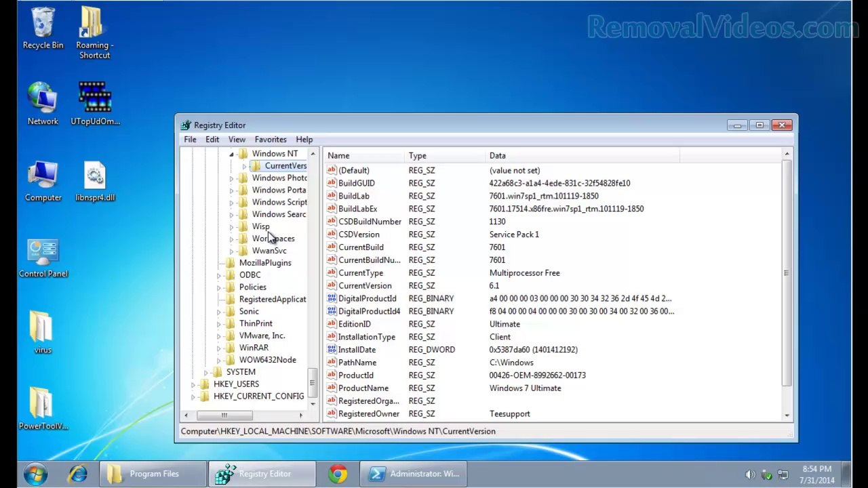
Task: Click the Registry Editor title bar icon
Action: click(186, 125)
